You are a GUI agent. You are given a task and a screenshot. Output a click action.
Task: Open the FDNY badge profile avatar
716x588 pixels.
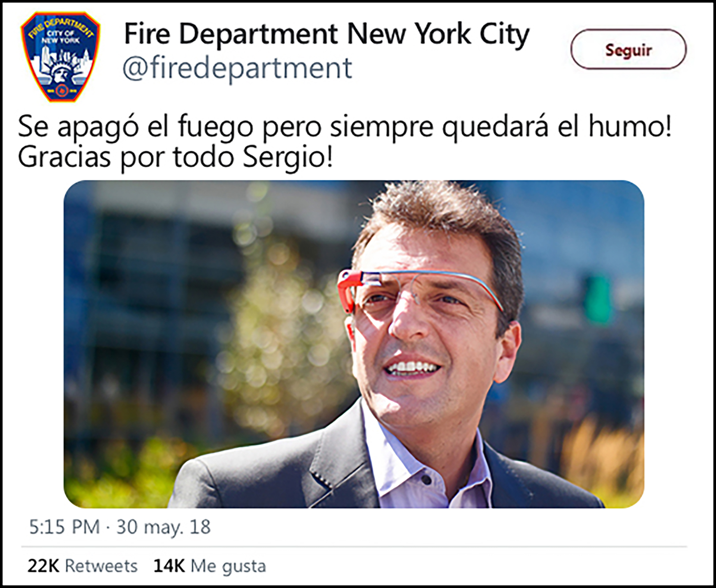60,57
